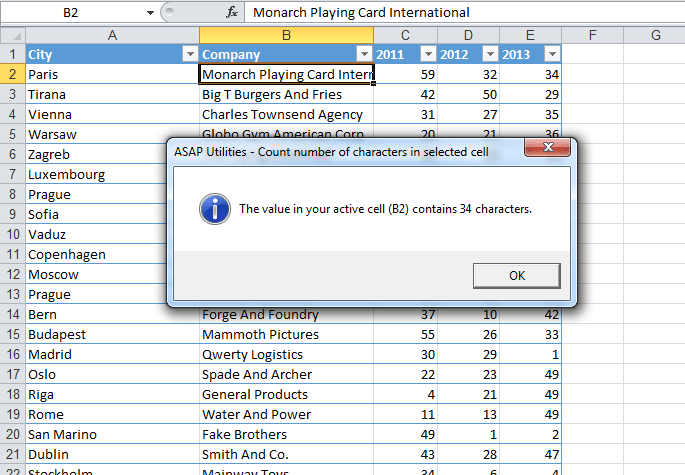Open the 2011 column filter dropdown
685x475 pixels.
coord(428,55)
